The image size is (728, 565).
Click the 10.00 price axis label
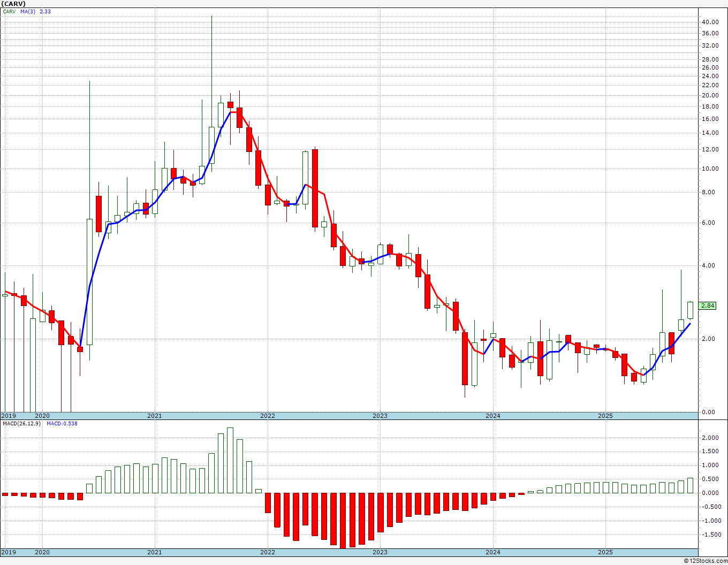pyautogui.click(x=710, y=169)
